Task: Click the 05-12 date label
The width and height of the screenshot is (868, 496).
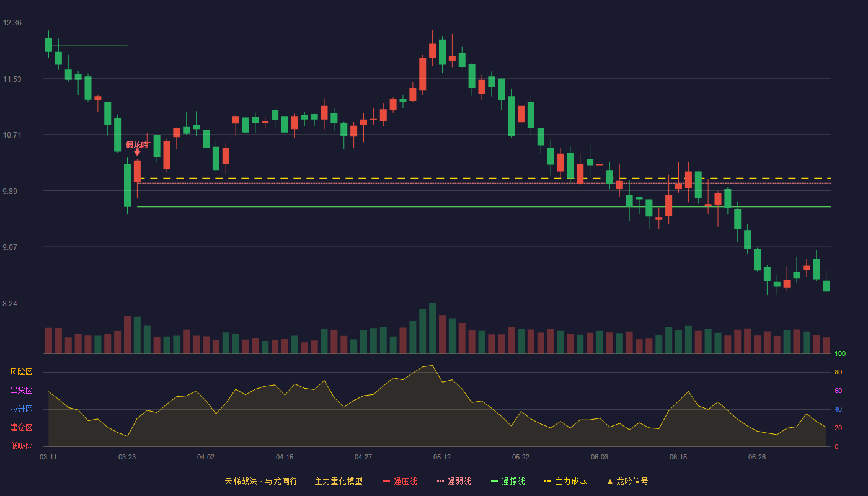Action: (442, 457)
